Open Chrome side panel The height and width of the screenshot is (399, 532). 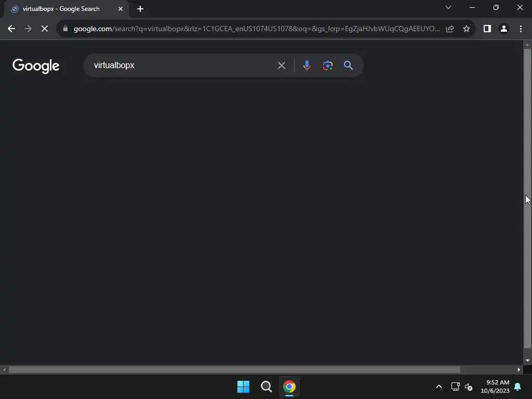tap(487, 29)
